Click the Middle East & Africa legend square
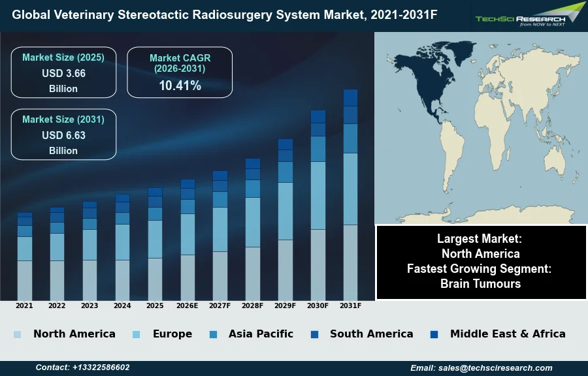This screenshot has height=376, width=588. 434,334
